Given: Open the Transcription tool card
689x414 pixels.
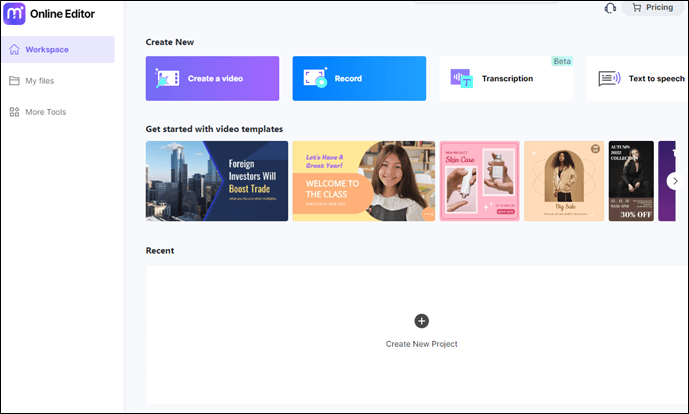Looking at the screenshot, I should click(506, 78).
